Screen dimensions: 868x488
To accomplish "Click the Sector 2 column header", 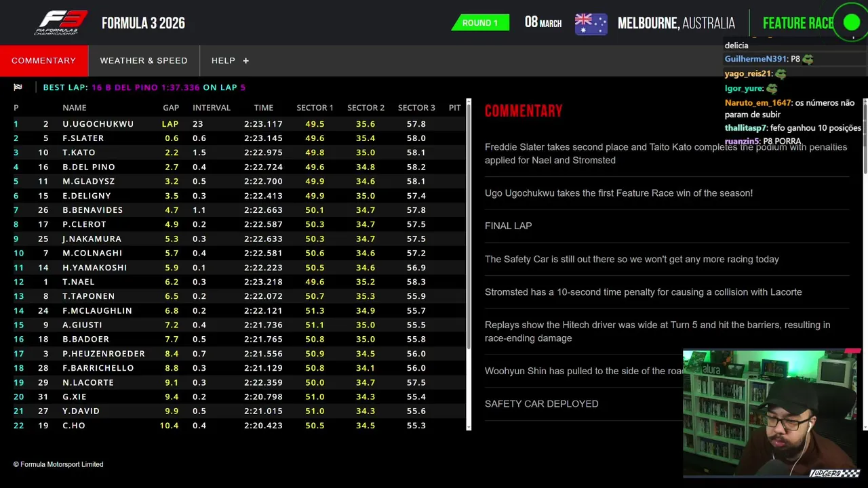I will 366,108.
